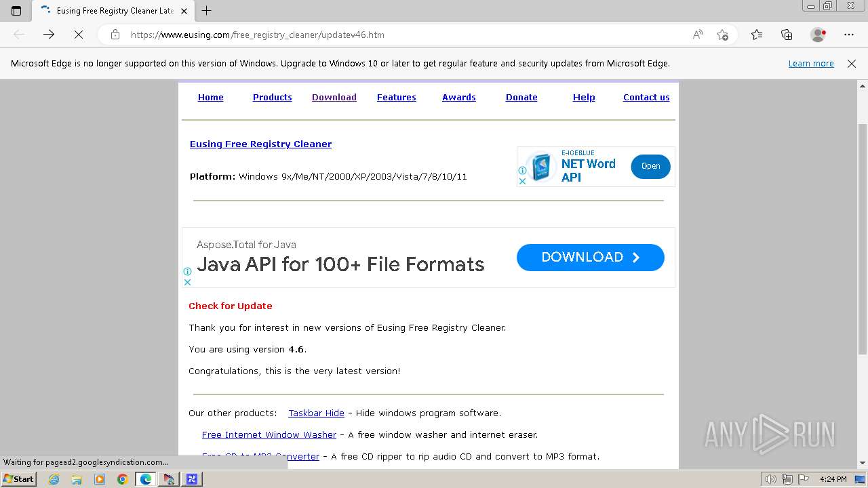Open the blue pinwheel app in taskbar
Viewport: 868px width, 488px height.
click(191, 479)
